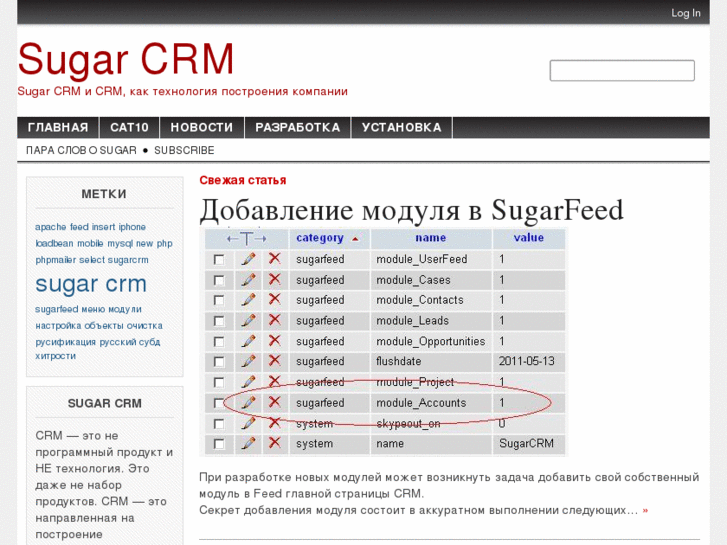
Task: Select the phpmailer tag
Action: click(x=56, y=260)
